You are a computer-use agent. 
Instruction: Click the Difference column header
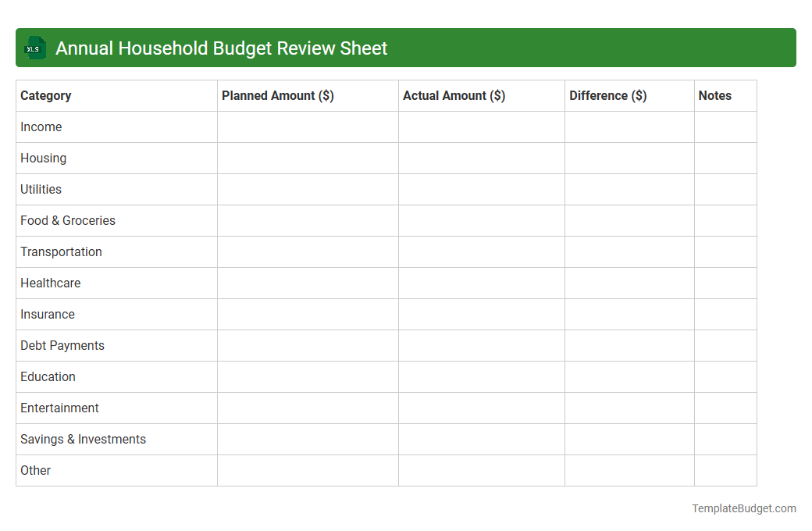click(x=608, y=95)
